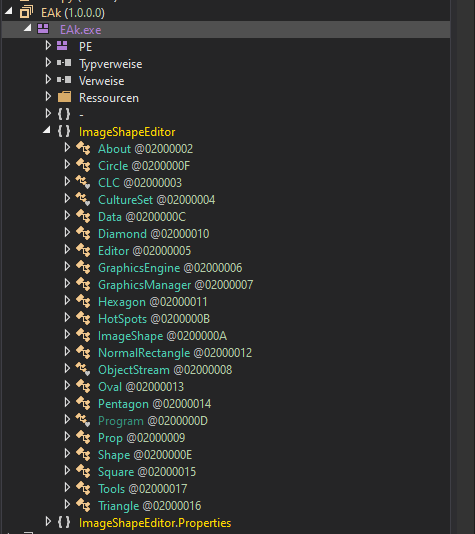475x534 pixels.
Task: Expand the Verweise references node
Action: tap(48, 80)
